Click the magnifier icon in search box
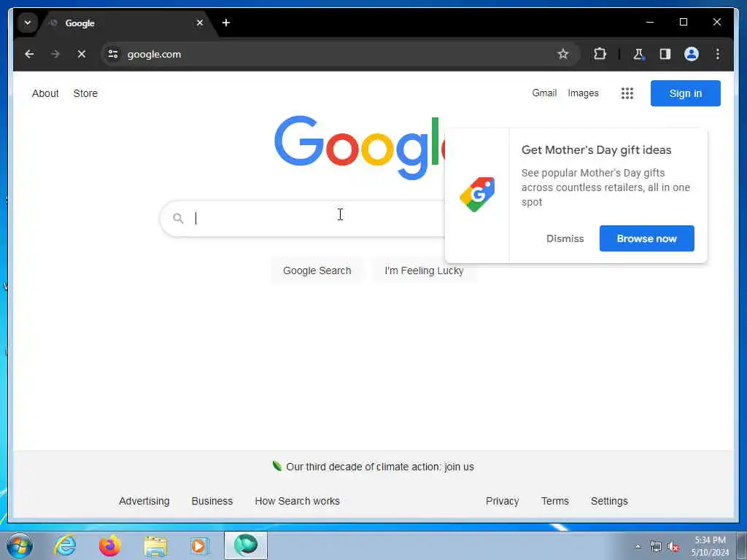Screen dimensions: 747x560 [178, 219]
